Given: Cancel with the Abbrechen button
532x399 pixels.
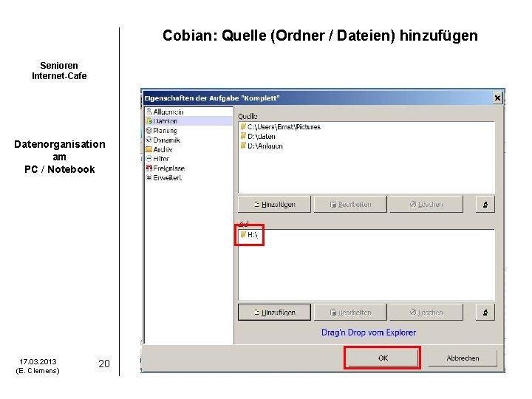Looking at the screenshot, I should coord(463,358).
